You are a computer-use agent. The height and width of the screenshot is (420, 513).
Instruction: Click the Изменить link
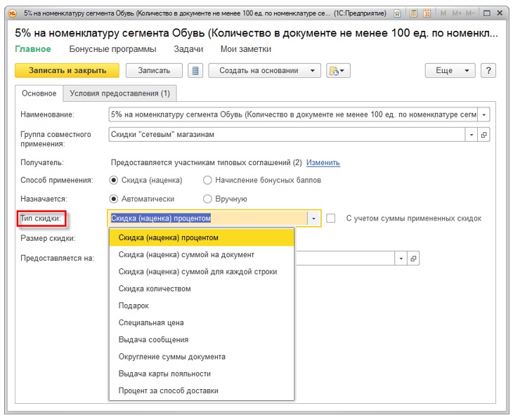tap(323, 162)
